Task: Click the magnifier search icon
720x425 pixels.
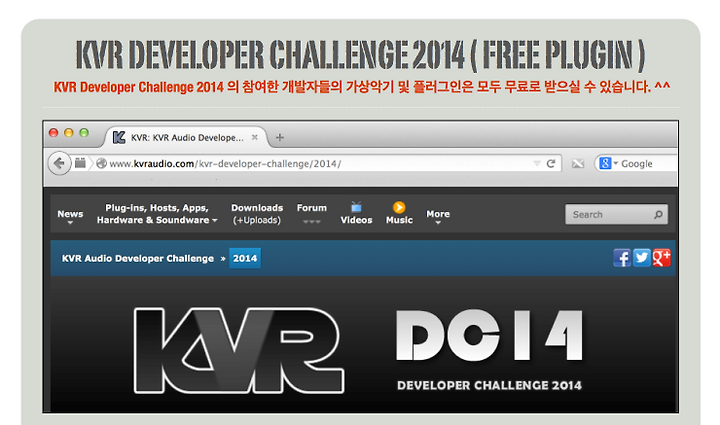Action: (x=658, y=214)
